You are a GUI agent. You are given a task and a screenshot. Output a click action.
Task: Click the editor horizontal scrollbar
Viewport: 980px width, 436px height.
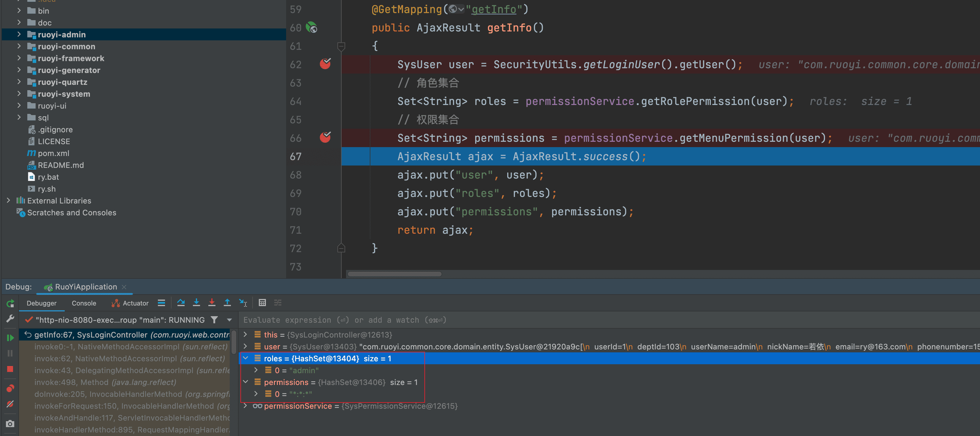point(394,274)
